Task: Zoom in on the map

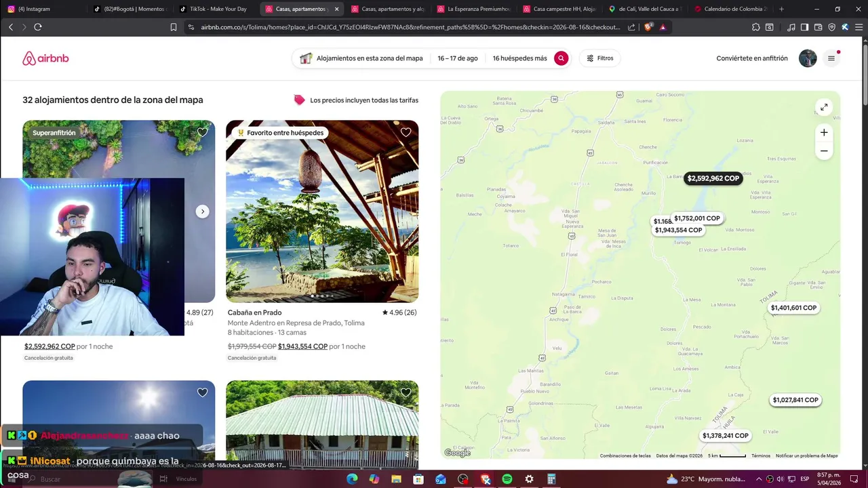Action: (x=824, y=133)
